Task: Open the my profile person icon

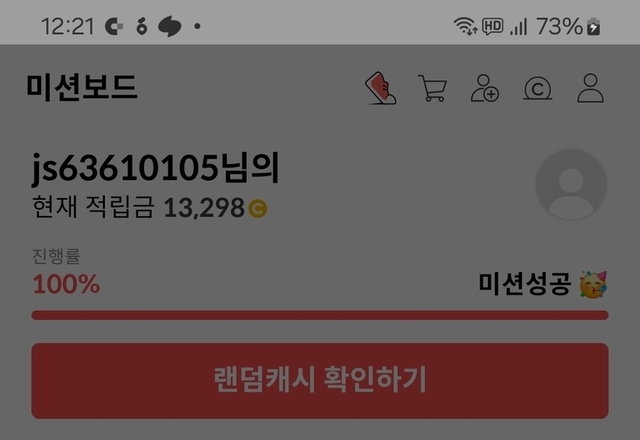Action: (x=590, y=88)
